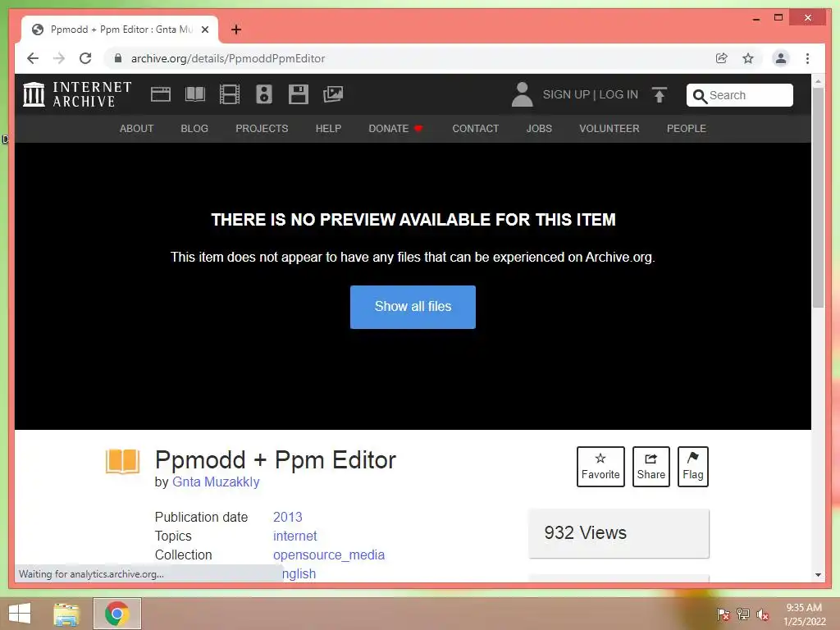
Task: Open the DONATE menu item
Action: coord(396,129)
